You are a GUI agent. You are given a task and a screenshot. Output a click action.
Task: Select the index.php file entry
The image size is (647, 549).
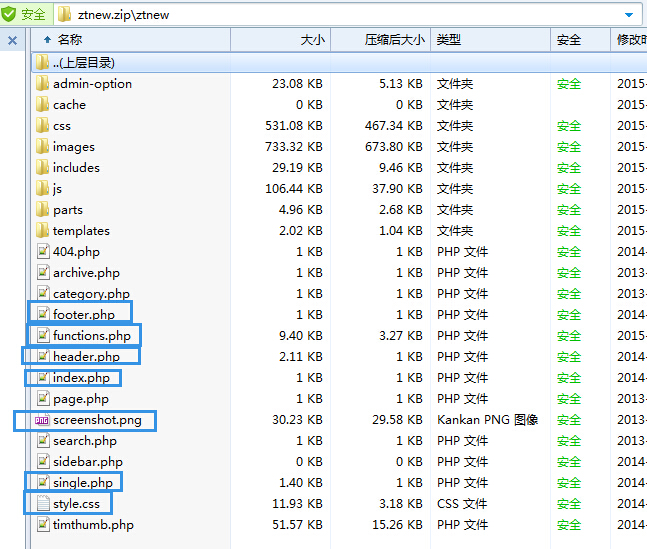[81, 378]
